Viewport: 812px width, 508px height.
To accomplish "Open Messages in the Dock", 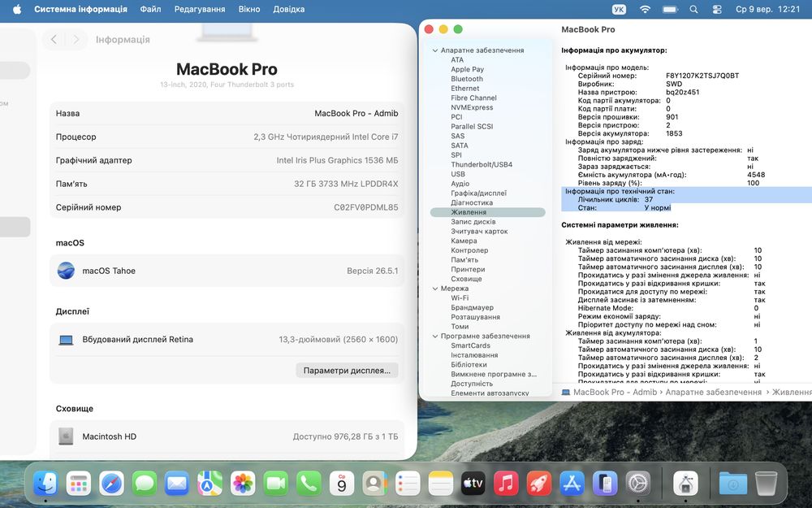I will pos(145,484).
